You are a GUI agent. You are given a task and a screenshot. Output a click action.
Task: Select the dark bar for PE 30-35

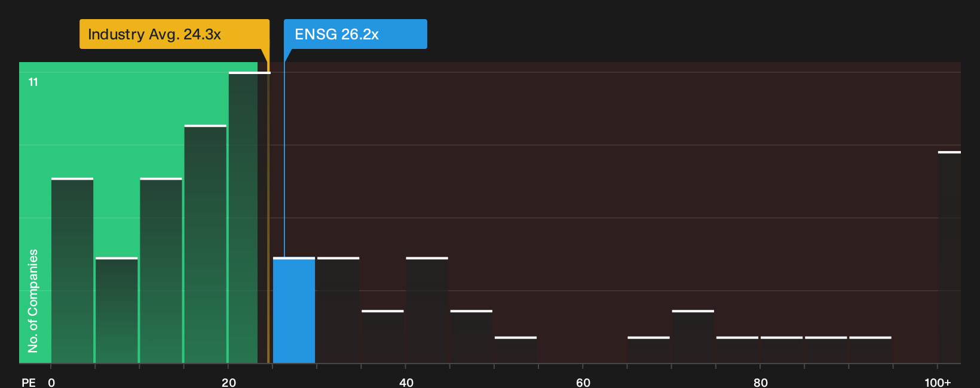pos(338,310)
